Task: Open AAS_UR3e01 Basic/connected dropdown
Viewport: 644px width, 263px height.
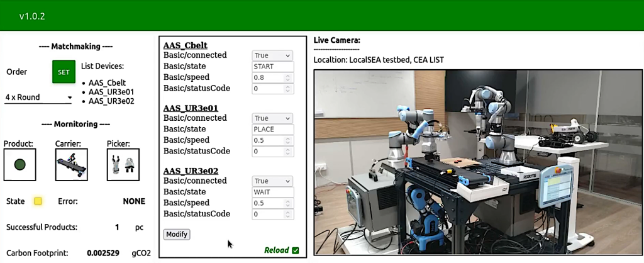Action: coord(272,118)
